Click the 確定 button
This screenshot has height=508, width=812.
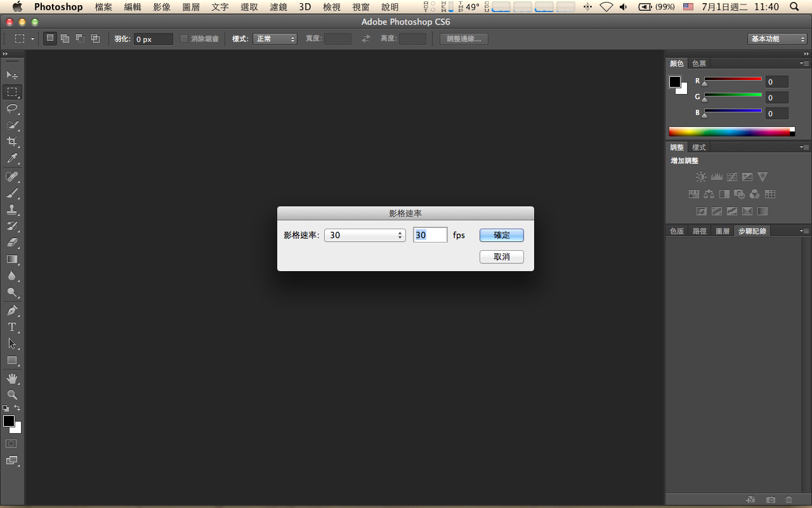502,235
